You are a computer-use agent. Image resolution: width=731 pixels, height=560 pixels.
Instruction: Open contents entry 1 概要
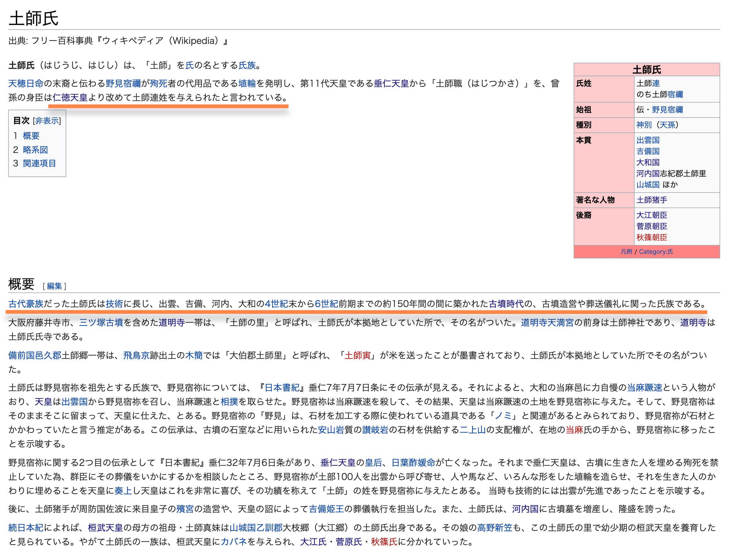pos(31,136)
